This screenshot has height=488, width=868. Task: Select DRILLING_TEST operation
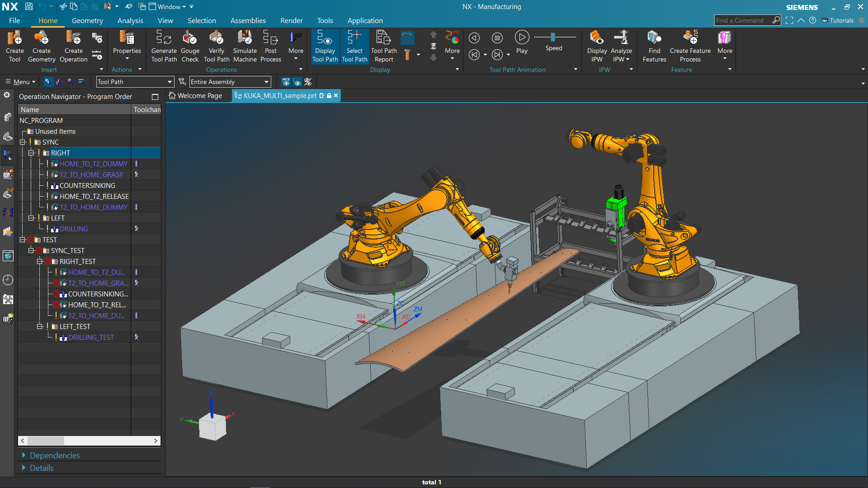[91, 338]
